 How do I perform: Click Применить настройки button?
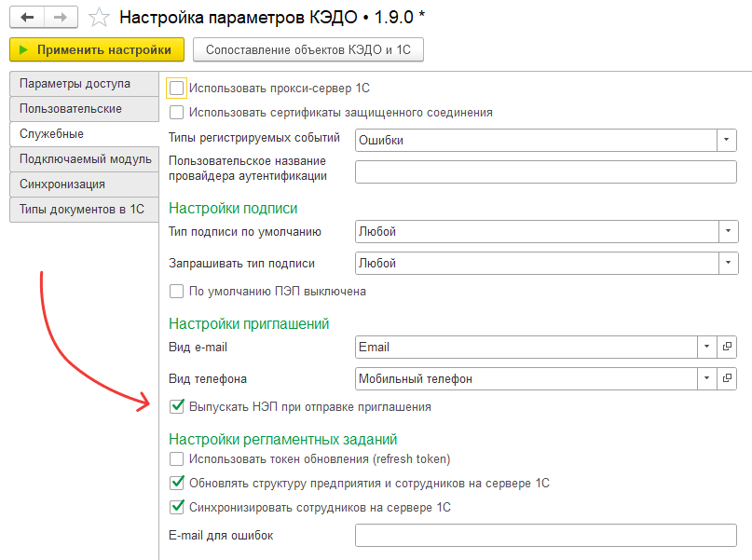click(x=97, y=49)
